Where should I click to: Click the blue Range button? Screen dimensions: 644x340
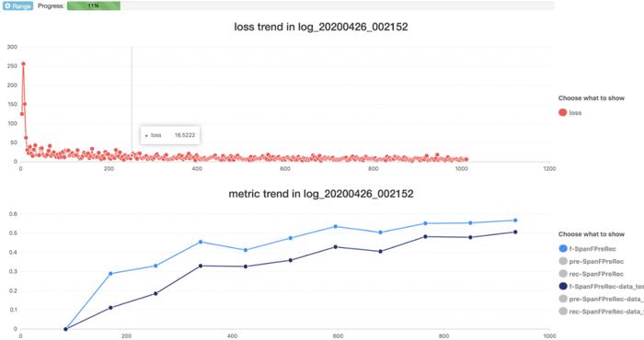tap(17, 6)
